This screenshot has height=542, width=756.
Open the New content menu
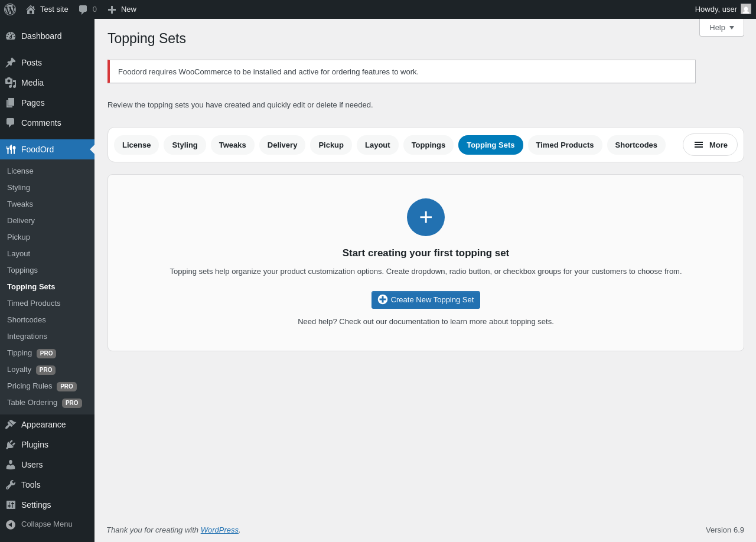(122, 9)
